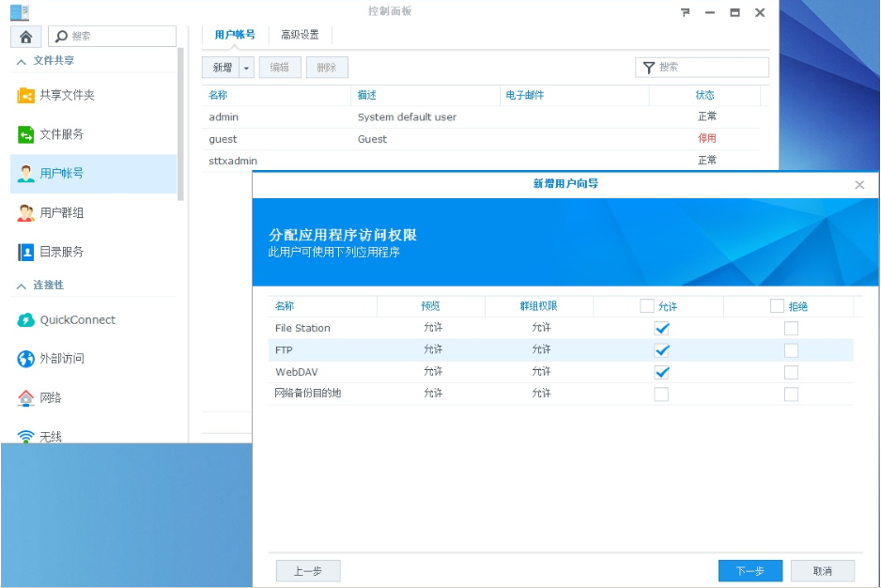Viewport: 881px width, 588px height.
Task: Check the 允许 header select-all checkbox
Action: 647,306
